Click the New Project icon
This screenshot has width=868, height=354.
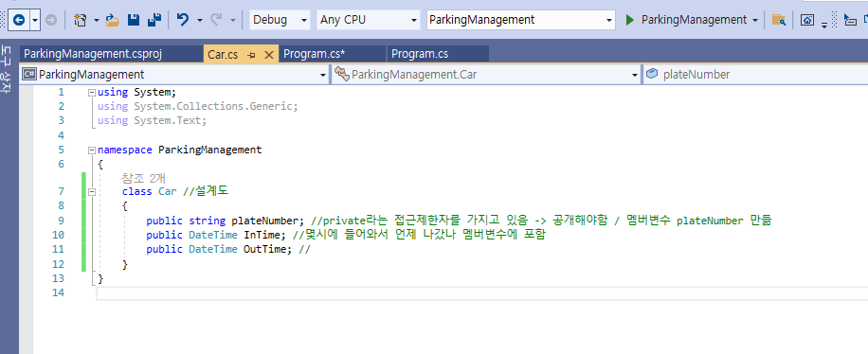[x=81, y=21]
